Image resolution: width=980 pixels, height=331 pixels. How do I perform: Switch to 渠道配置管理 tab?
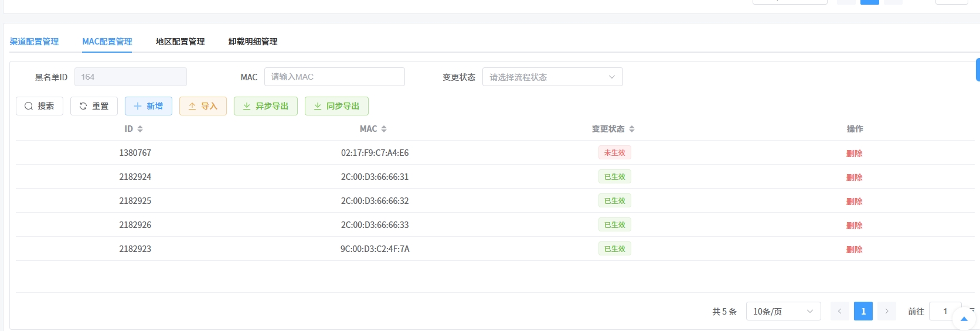click(34, 42)
